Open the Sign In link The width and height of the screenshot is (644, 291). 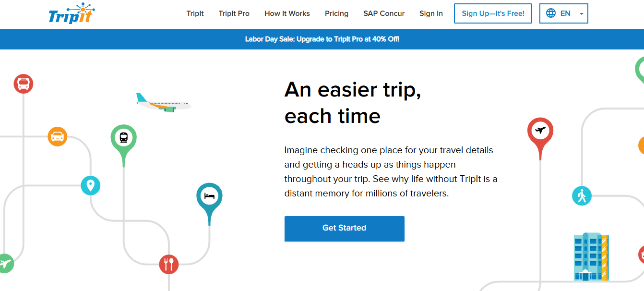(x=431, y=13)
